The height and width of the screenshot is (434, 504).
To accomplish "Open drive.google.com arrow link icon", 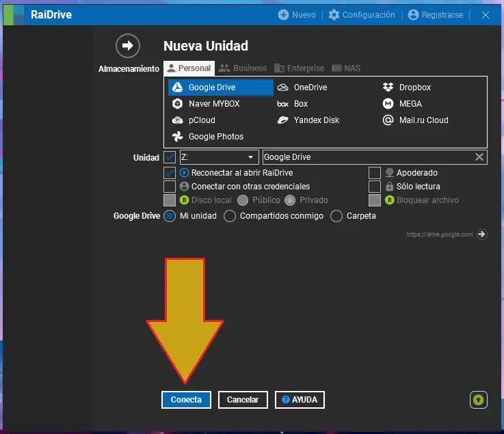I will click(x=482, y=234).
